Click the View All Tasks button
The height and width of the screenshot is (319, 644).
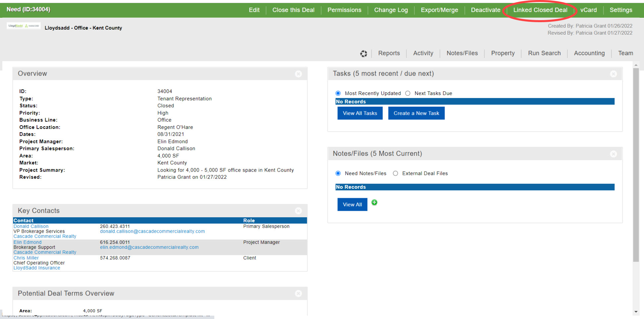360,113
